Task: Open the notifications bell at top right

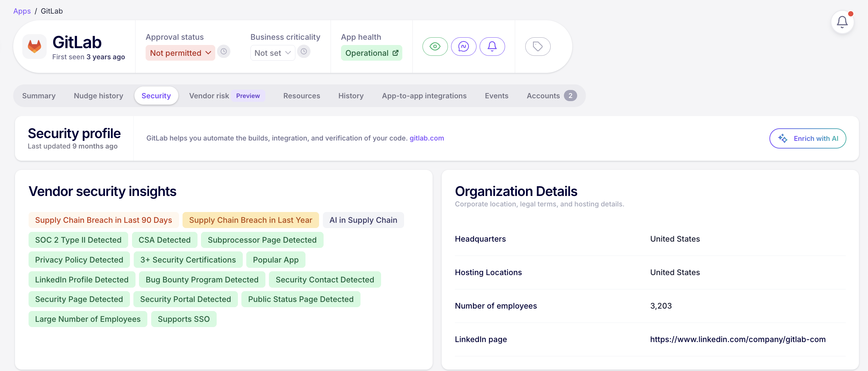Action: tap(842, 22)
